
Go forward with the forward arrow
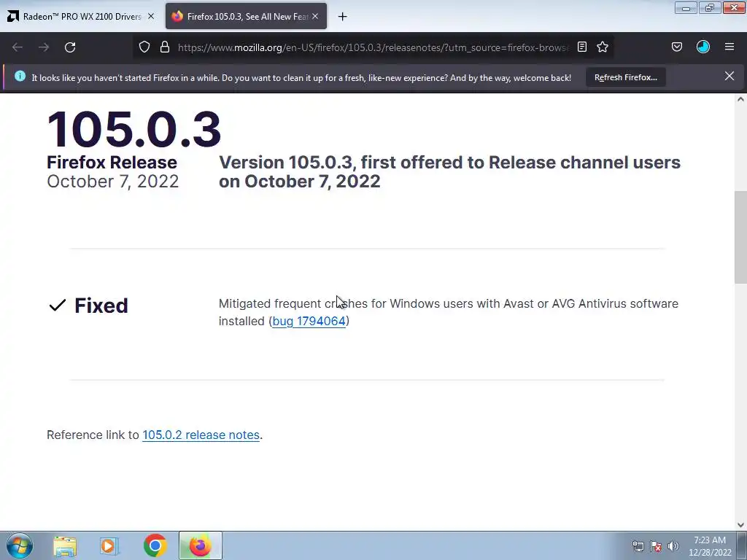[44, 47]
